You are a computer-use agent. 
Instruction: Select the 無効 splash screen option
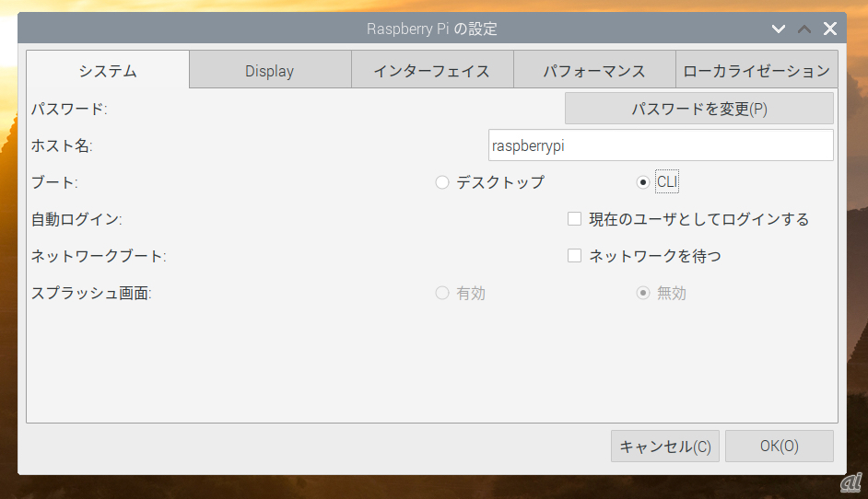tap(642, 293)
